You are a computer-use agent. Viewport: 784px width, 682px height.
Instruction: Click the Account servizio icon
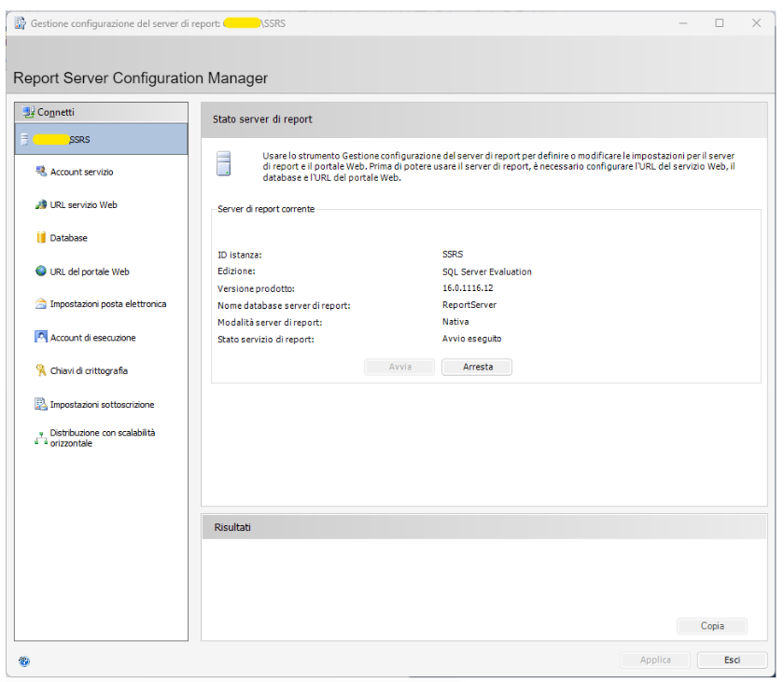[x=41, y=172]
